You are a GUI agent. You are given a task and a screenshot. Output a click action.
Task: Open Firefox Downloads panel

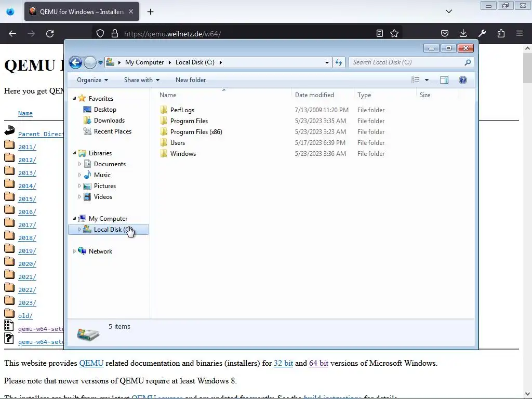(463, 33)
